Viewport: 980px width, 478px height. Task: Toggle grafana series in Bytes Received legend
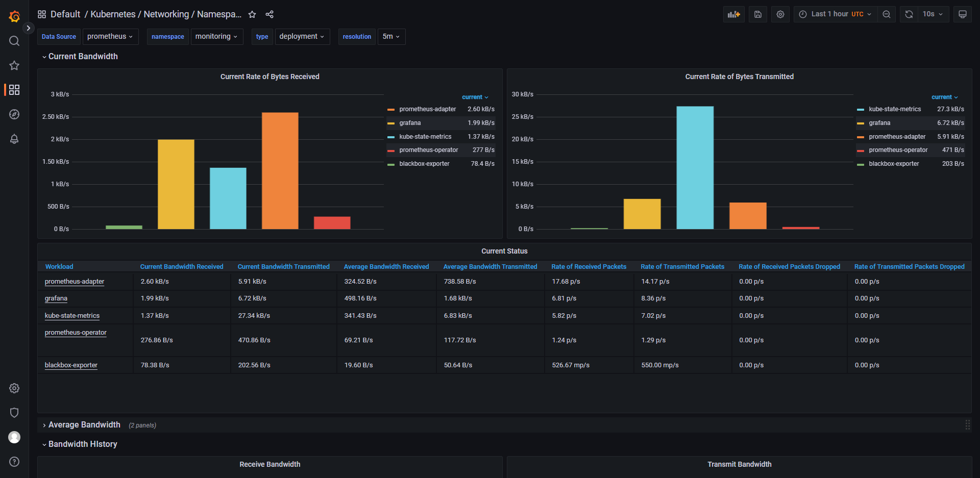point(410,123)
